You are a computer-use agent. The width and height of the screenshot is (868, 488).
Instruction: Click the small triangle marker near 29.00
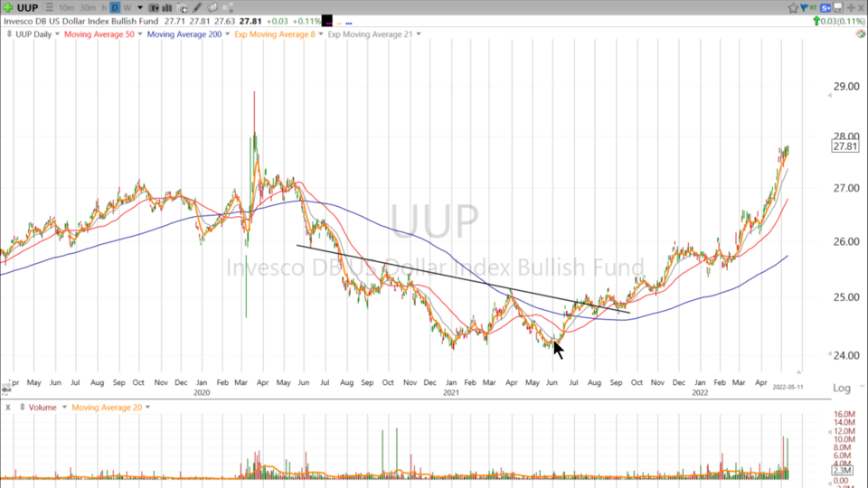(x=829, y=95)
